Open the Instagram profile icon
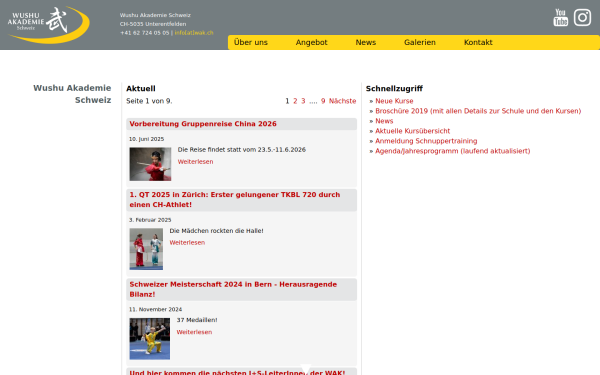 (x=582, y=18)
